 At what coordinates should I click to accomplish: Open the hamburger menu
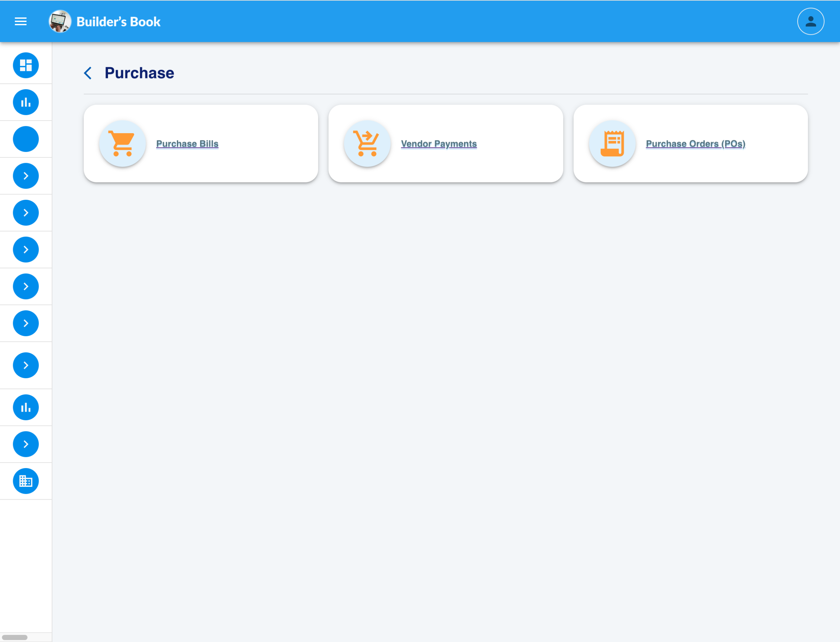(21, 21)
